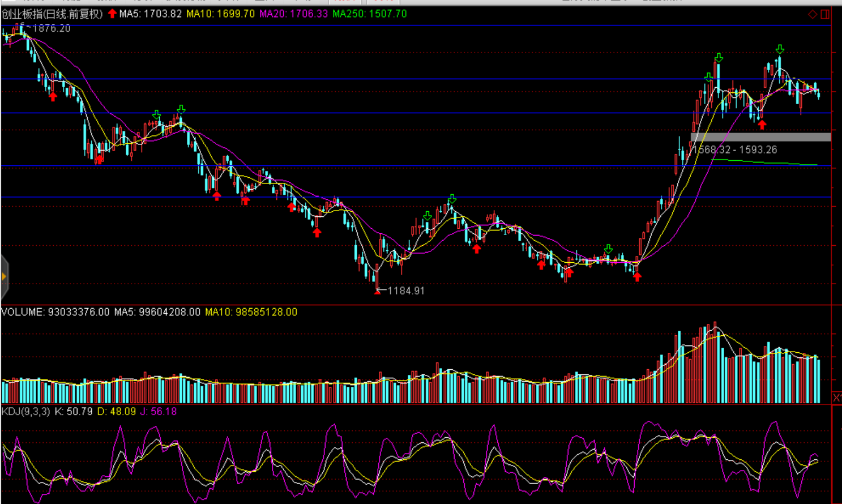Click the 1876.20 high price label
This screenshot has width=842, height=504.
52,28
